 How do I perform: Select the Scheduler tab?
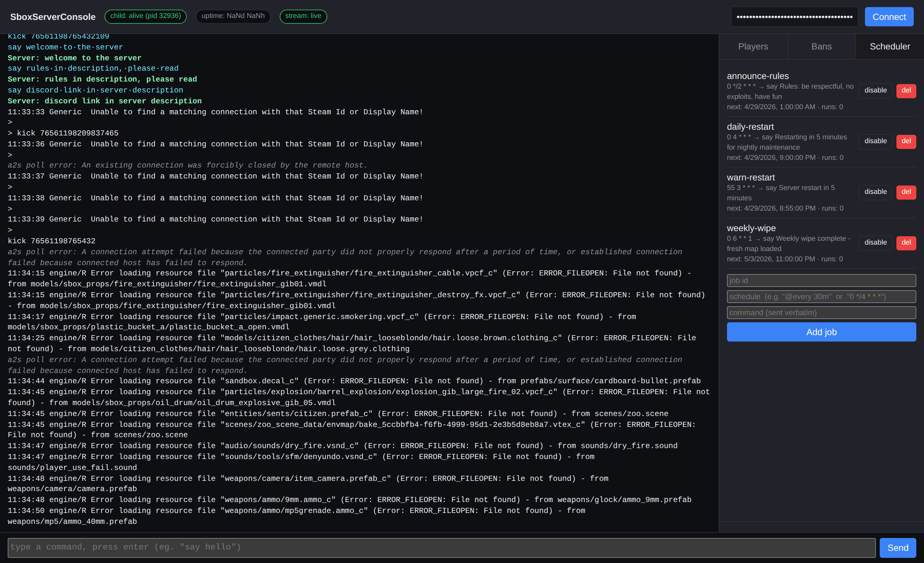pyautogui.click(x=889, y=47)
